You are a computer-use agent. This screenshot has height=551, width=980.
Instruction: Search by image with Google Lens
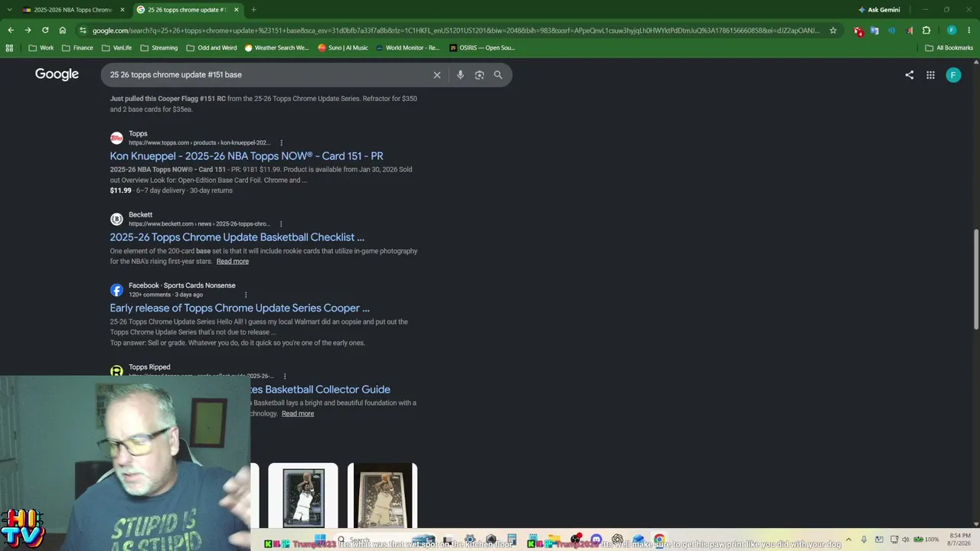coord(479,75)
